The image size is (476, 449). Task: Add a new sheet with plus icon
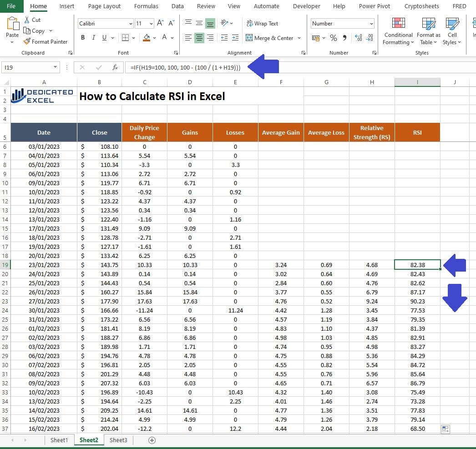coord(152,440)
